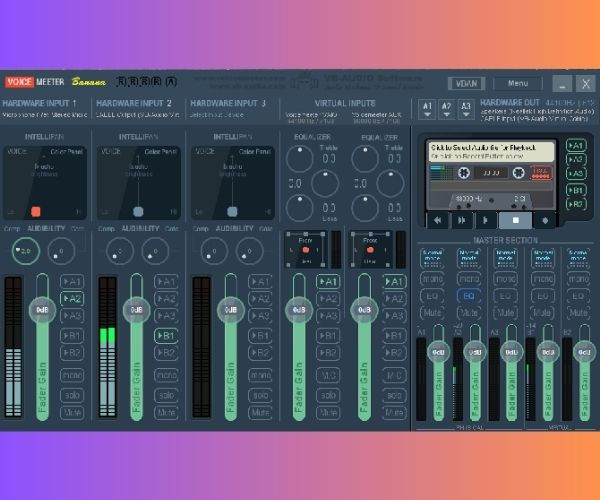Click the Treble knob of first virtual equalizer

point(299,158)
